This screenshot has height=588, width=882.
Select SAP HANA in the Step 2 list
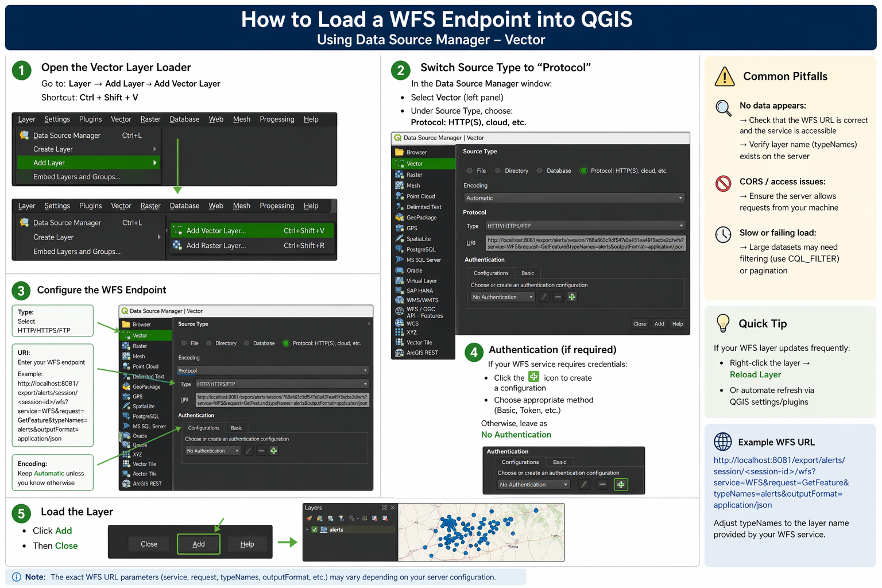[x=423, y=291]
